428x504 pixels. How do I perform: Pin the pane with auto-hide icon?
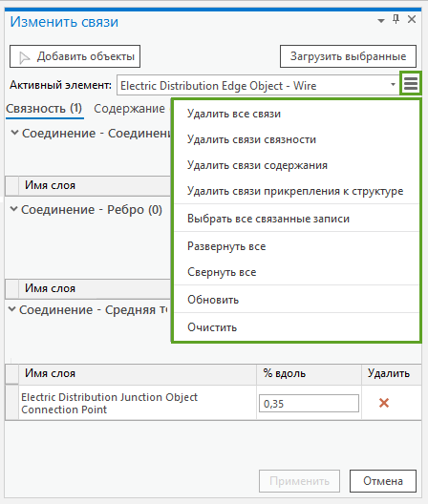pos(396,19)
